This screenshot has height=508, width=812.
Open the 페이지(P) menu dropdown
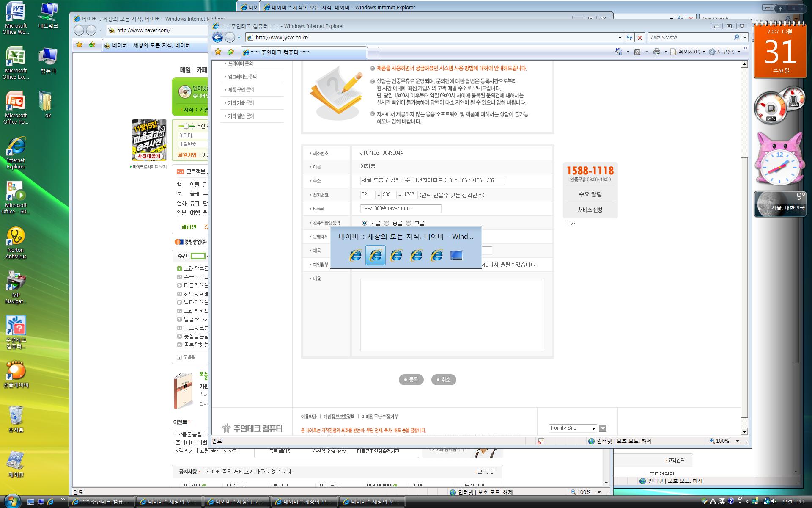(x=691, y=52)
